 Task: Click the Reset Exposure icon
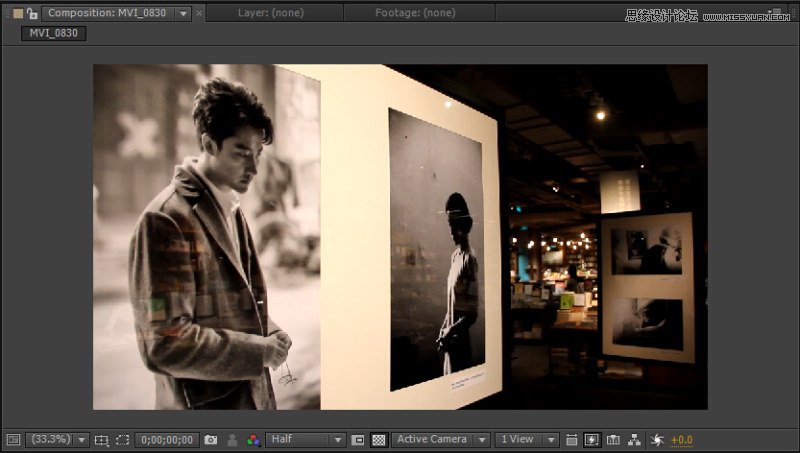tap(657, 440)
